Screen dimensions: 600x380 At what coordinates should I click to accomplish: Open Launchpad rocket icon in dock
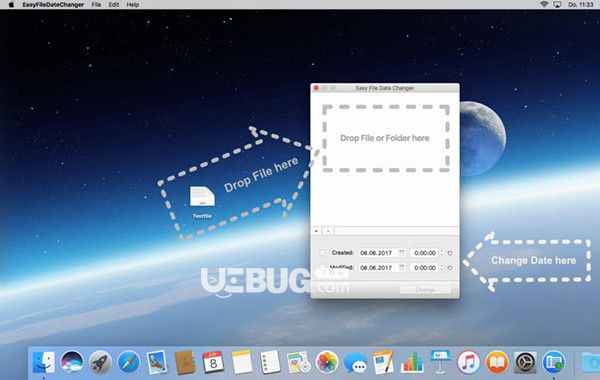pyautogui.click(x=100, y=362)
